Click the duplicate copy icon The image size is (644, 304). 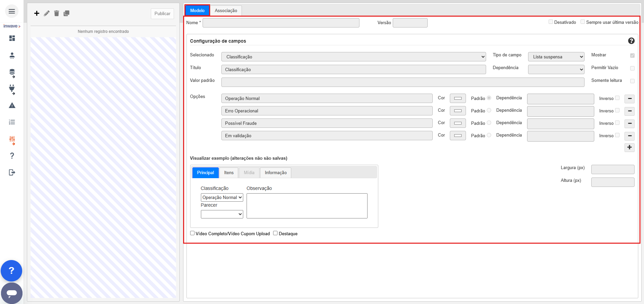pyautogui.click(x=67, y=13)
